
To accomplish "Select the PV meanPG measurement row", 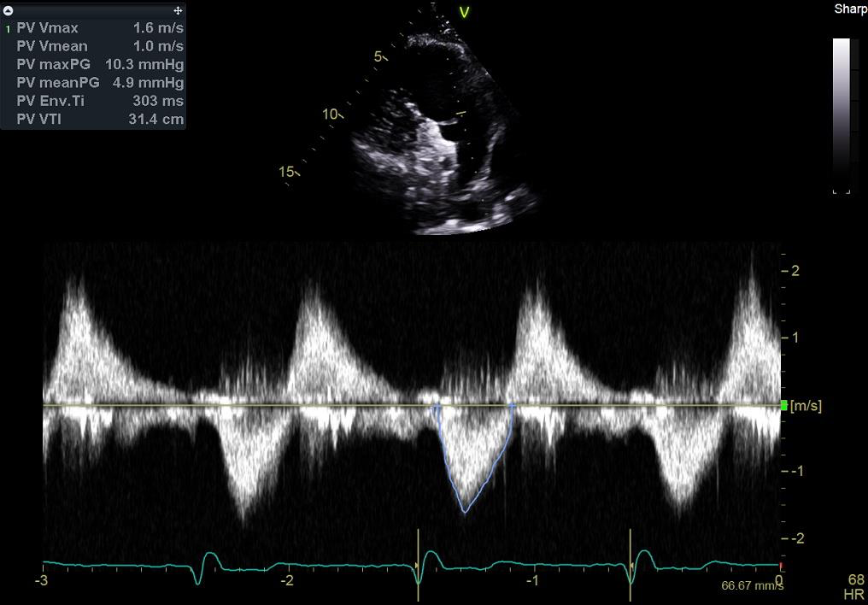I will click(99, 83).
